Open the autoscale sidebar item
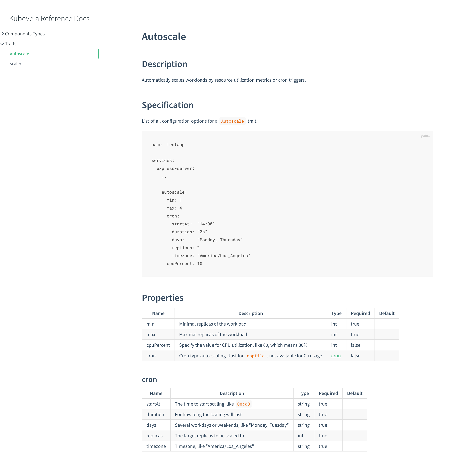 point(19,54)
